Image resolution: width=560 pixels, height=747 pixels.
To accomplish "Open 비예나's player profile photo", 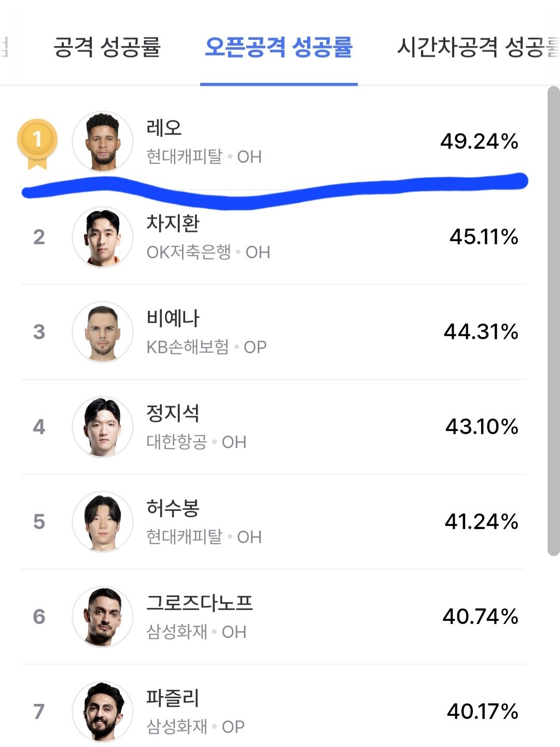I will pyautogui.click(x=103, y=332).
